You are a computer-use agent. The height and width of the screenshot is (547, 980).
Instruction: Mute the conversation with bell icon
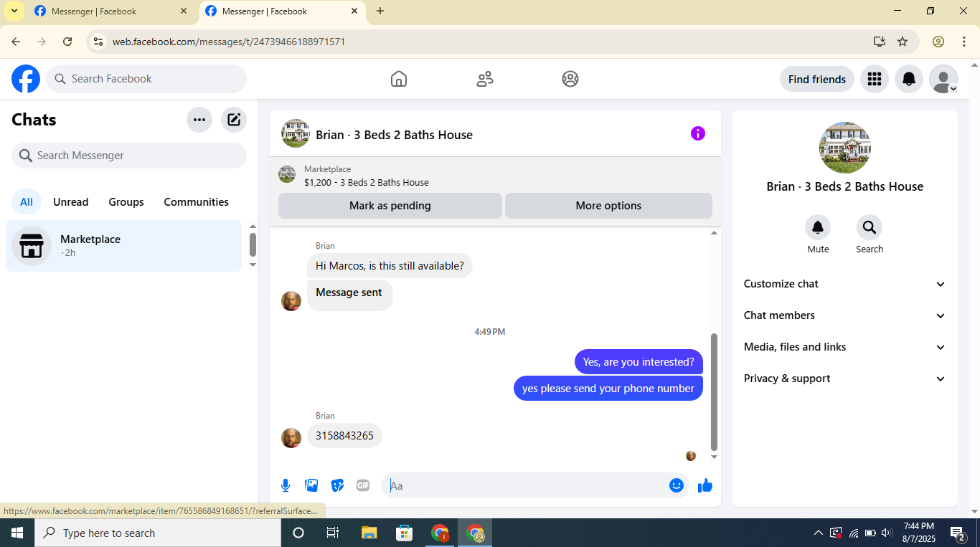click(x=818, y=227)
